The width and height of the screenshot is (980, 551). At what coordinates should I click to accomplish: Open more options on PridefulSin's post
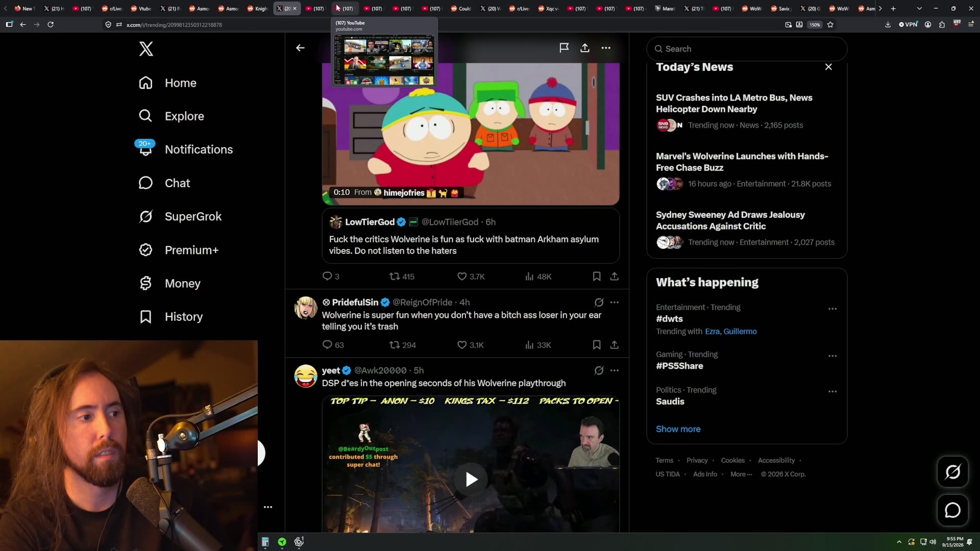pyautogui.click(x=615, y=303)
